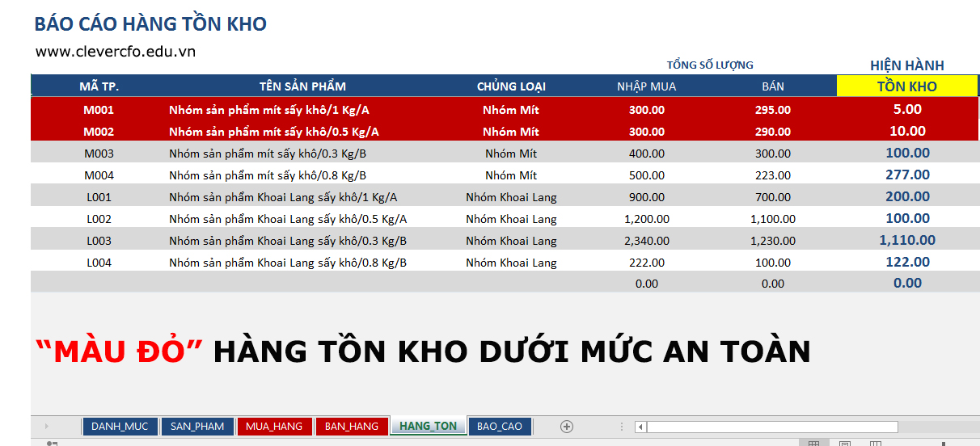Select stock value 1,110.00 for L003
Viewport: 980px width, 446px height.
pyautogui.click(x=907, y=240)
